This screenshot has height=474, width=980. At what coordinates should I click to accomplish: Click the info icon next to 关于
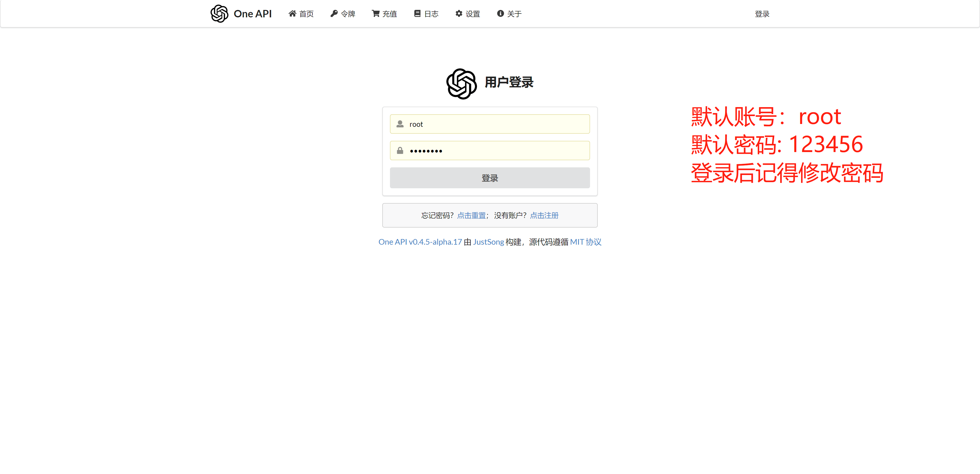(500, 14)
